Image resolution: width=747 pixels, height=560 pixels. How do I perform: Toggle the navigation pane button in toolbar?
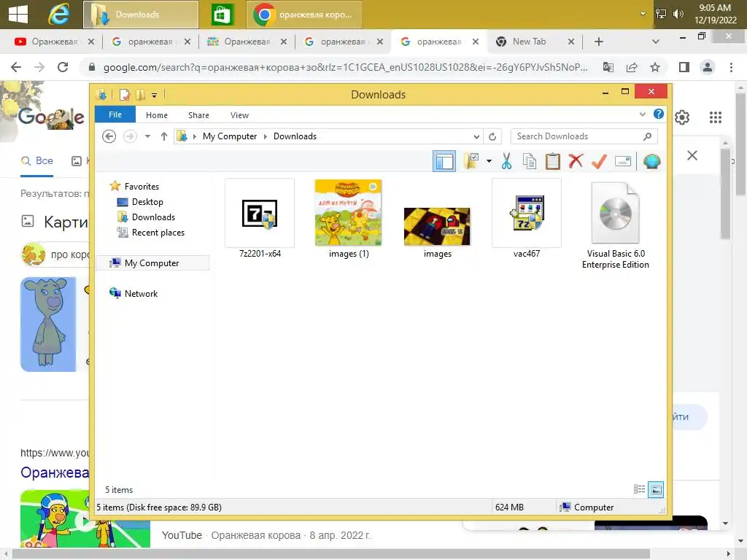(444, 161)
